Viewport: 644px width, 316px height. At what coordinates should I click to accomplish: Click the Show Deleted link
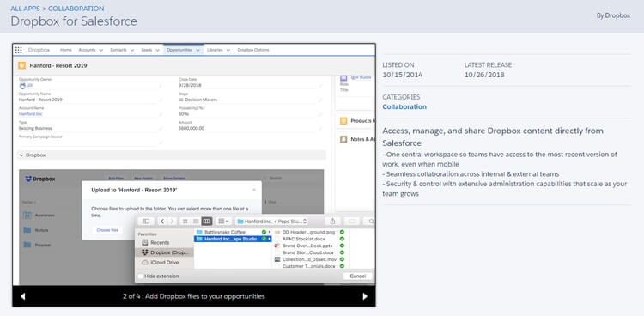tap(175, 179)
